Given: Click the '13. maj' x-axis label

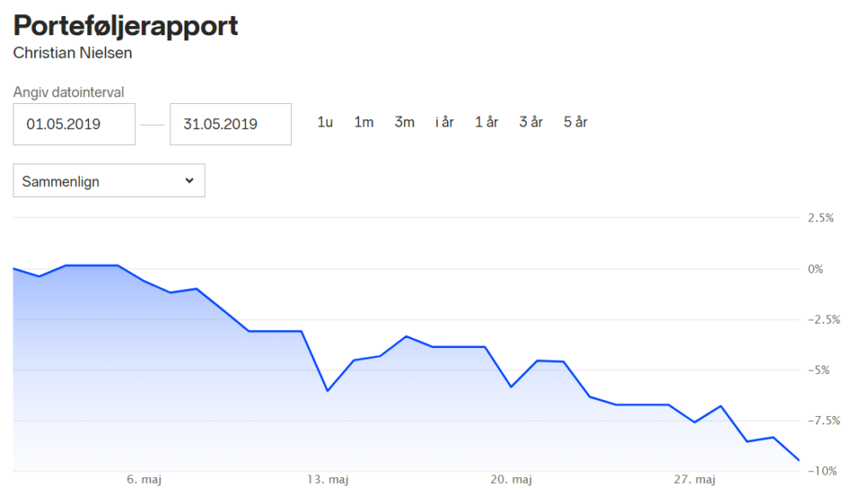Looking at the screenshot, I should click(327, 480).
